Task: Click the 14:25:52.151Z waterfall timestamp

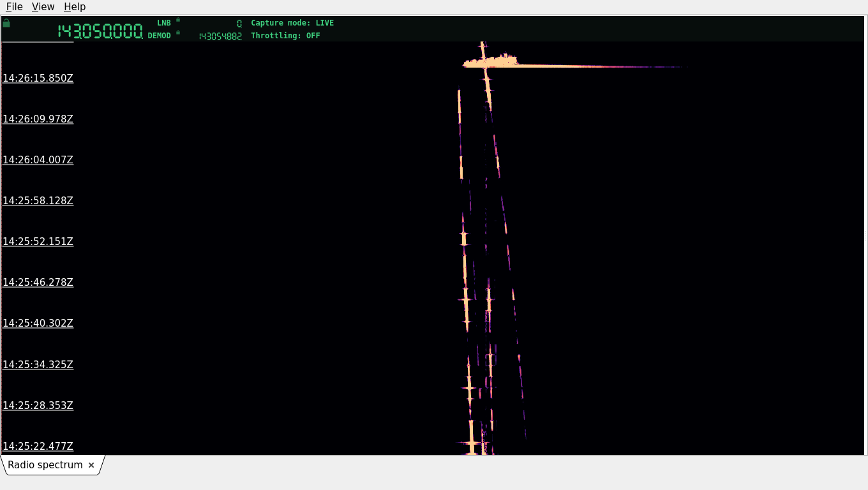Action: click(38, 242)
